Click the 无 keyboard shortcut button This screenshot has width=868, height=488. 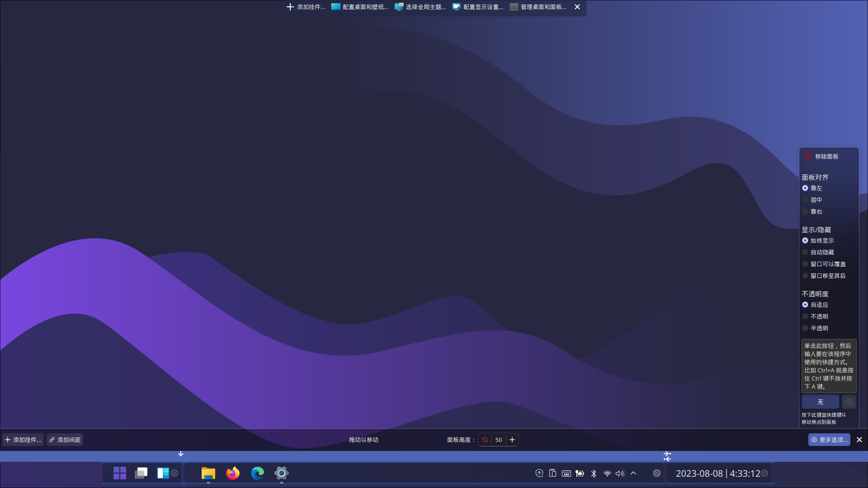point(821,402)
